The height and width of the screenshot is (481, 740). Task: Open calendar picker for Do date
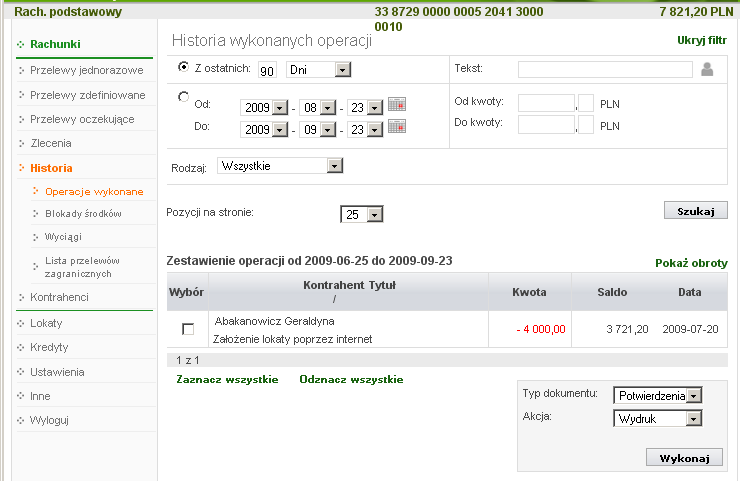coord(397,127)
